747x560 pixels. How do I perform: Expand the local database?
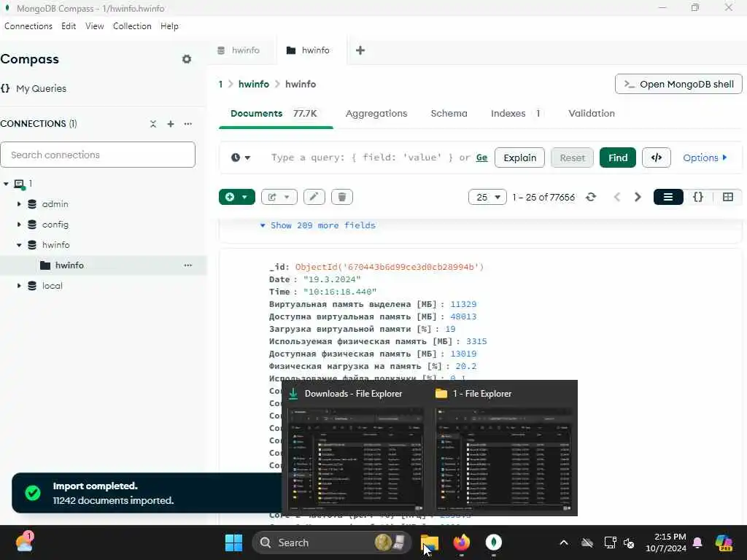click(19, 286)
